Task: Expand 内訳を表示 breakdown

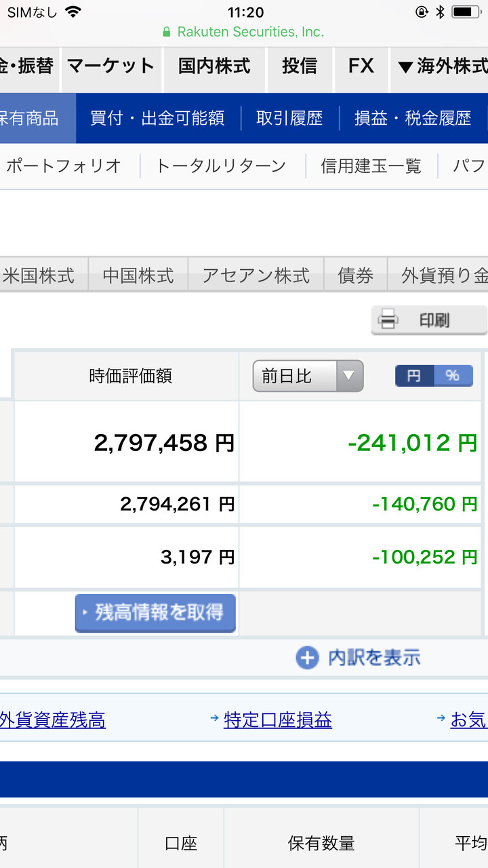Action: 358,657
